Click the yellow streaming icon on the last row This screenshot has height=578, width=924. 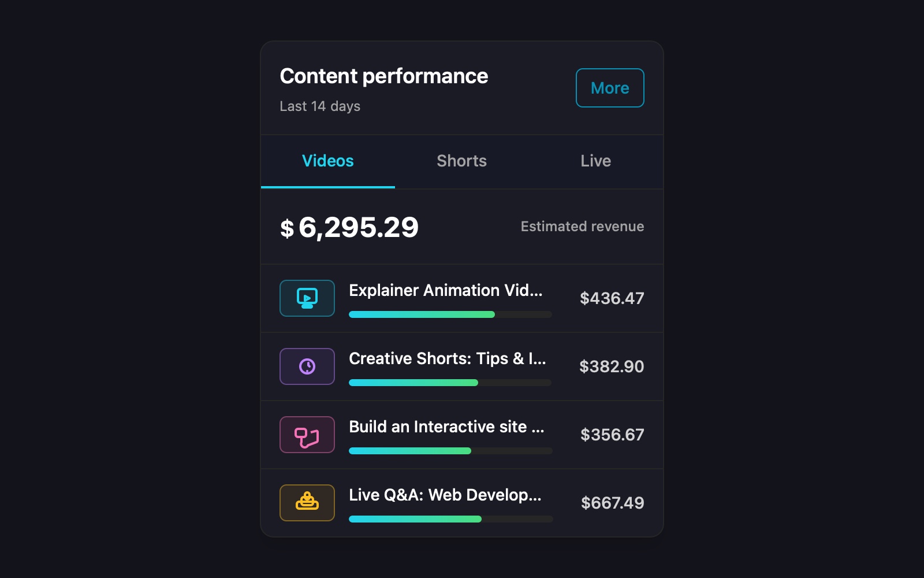[x=307, y=503]
